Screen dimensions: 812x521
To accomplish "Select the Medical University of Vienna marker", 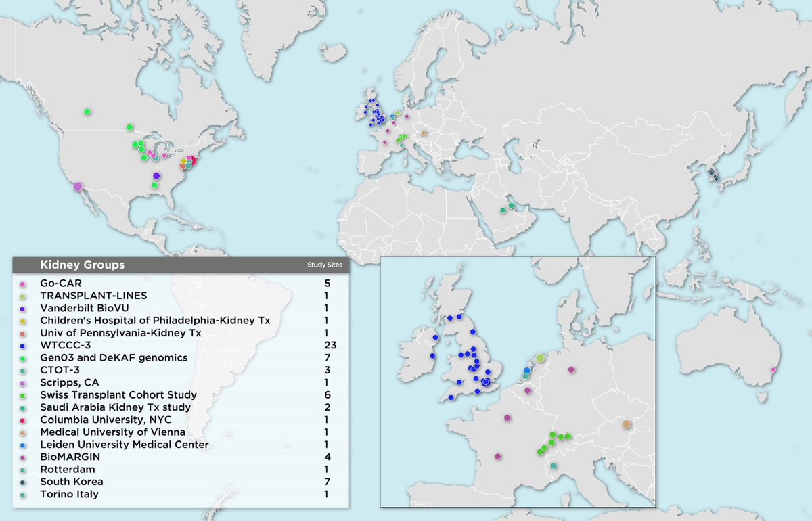I will (x=625, y=423).
